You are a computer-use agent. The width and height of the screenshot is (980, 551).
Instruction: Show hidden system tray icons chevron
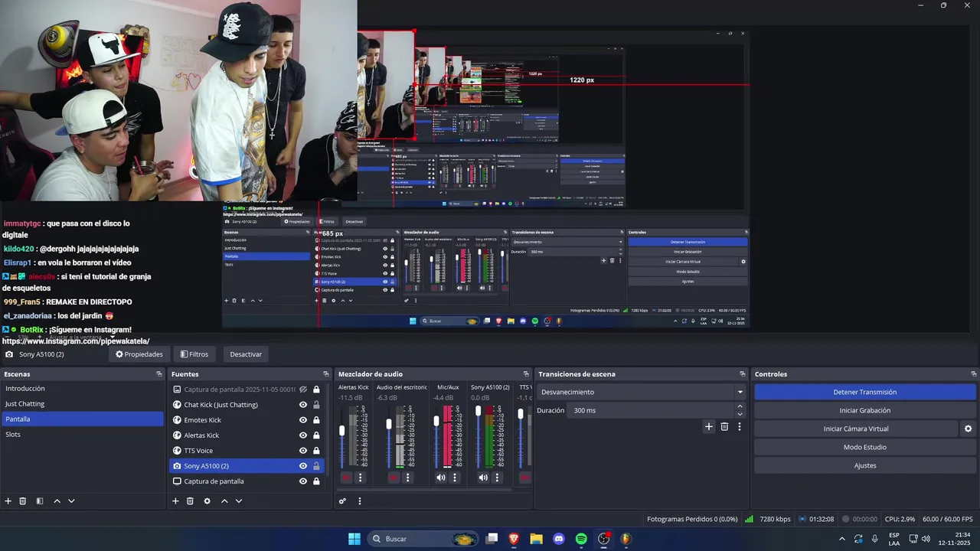pyautogui.click(x=842, y=539)
